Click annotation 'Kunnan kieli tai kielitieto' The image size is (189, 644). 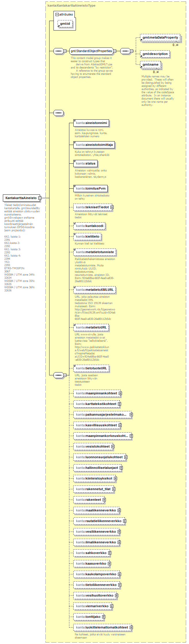pos(89,244)
